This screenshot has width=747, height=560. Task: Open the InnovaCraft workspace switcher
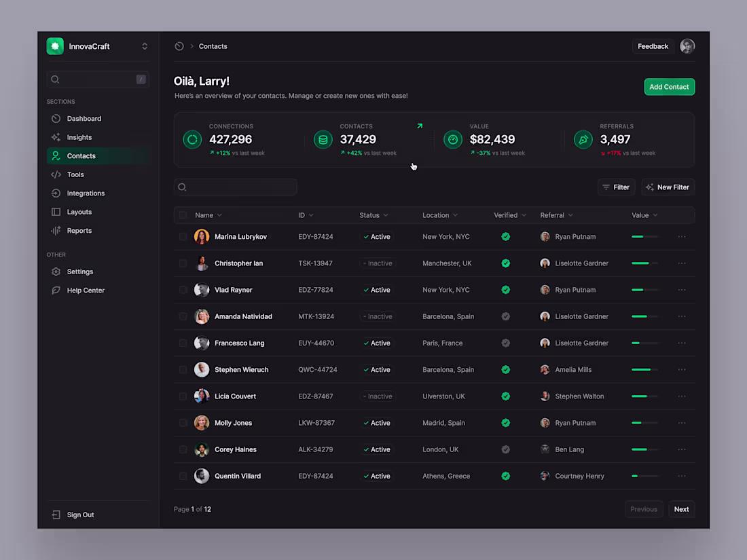(144, 46)
